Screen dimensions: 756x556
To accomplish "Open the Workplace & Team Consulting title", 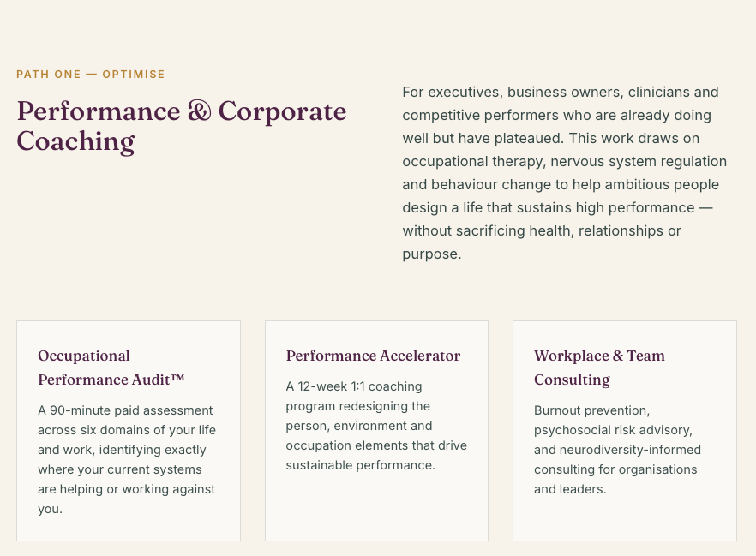I will point(599,368).
